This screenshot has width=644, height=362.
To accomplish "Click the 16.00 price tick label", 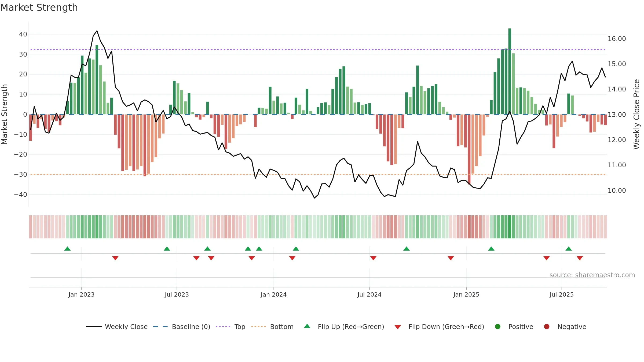I will (617, 39).
